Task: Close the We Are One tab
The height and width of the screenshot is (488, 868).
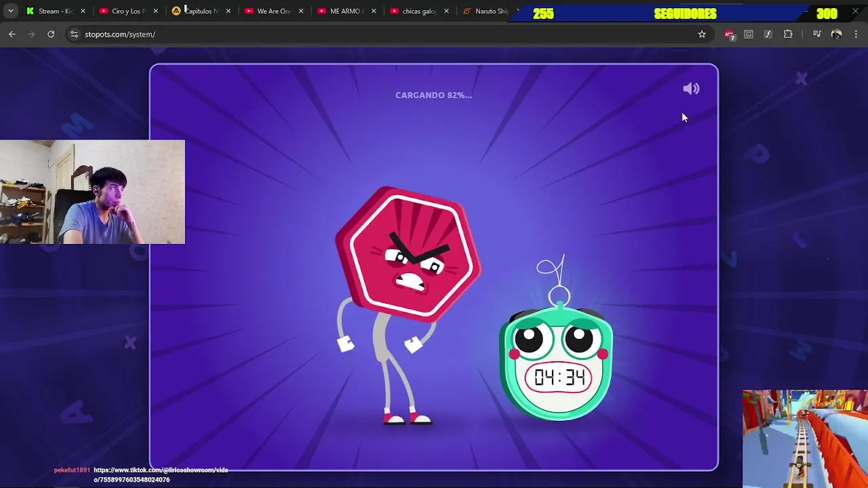Action: 301,11
